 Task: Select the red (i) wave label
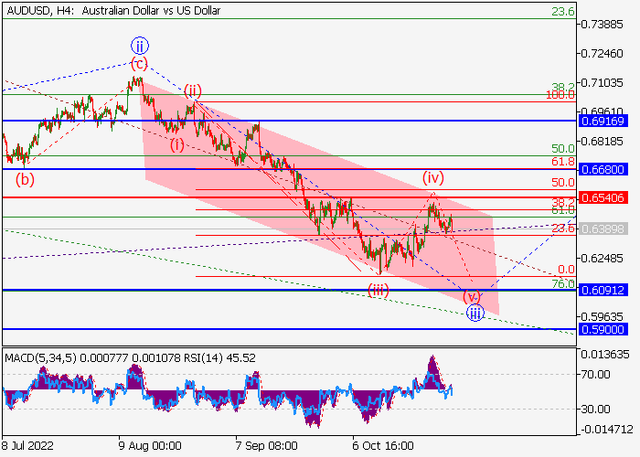click(176, 144)
